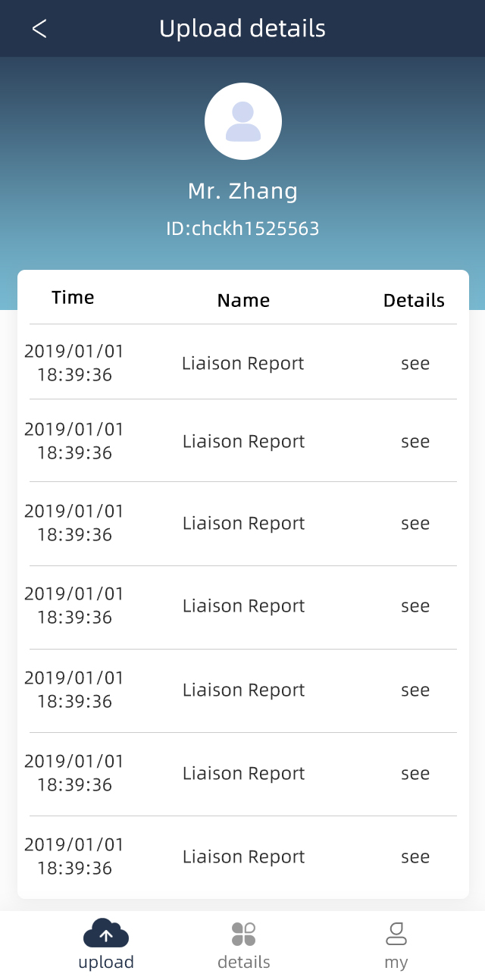Image resolution: width=485 pixels, height=980 pixels.
Task: Tap Mr. Zhang's profile avatar
Action: click(243, 121)
